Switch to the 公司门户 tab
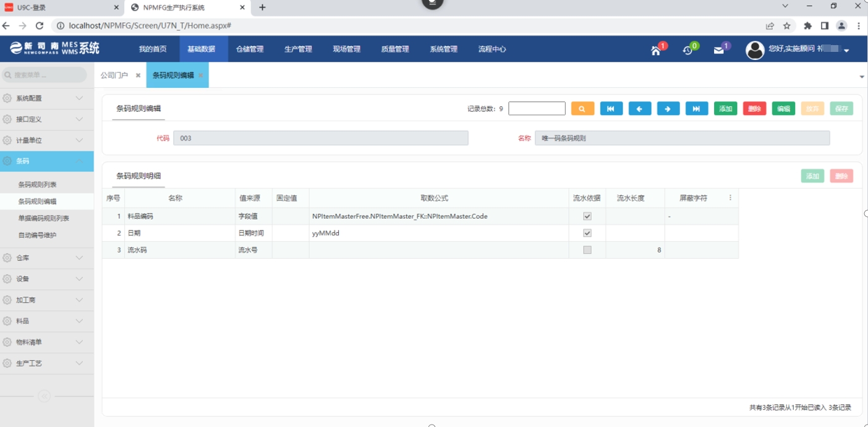Image resolution: width=868 pixels, height=427 pixels. click(114, 75)
